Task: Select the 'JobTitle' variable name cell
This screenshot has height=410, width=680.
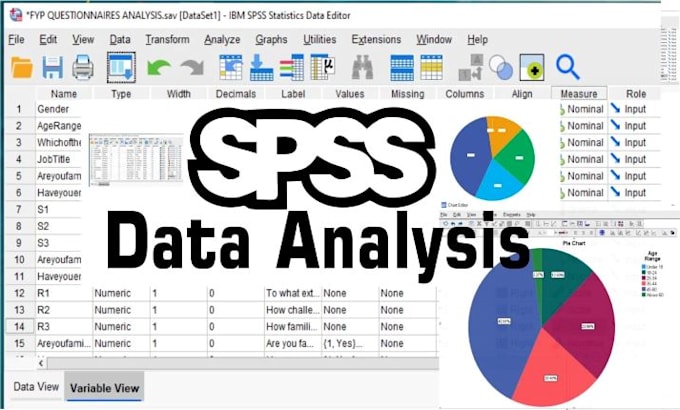Action: coord(58,159)
